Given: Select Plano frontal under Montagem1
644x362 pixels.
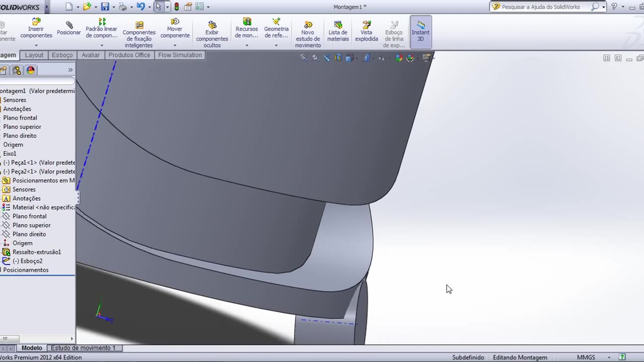Looking at the screenshot, I should [20, 118].
